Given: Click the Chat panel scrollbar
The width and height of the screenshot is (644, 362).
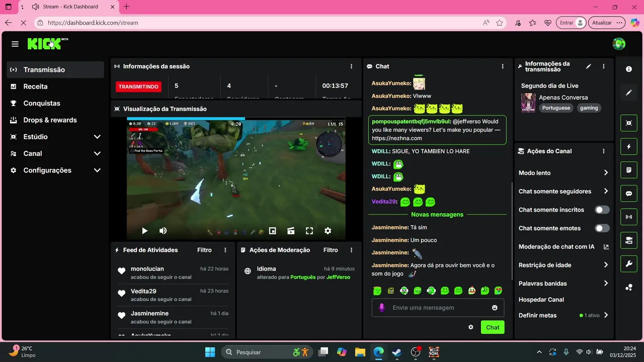Looking at the screenshot, I should 513,231.
